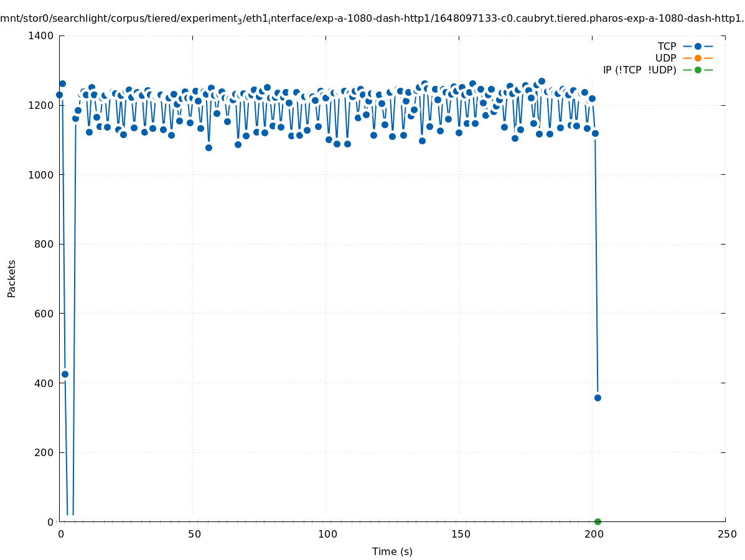Click the 100 tick label on the x-axis
This screenshot has height=560, width=745.
327,534
